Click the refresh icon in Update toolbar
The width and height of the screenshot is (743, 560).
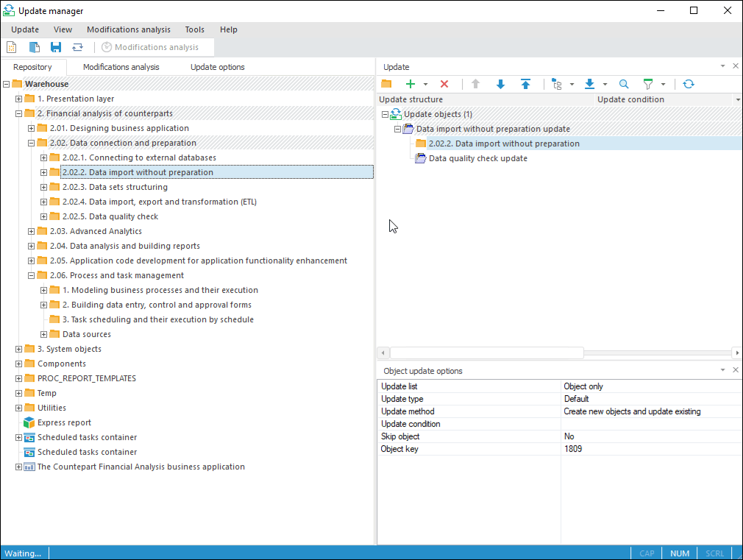(x=689, y=85)
